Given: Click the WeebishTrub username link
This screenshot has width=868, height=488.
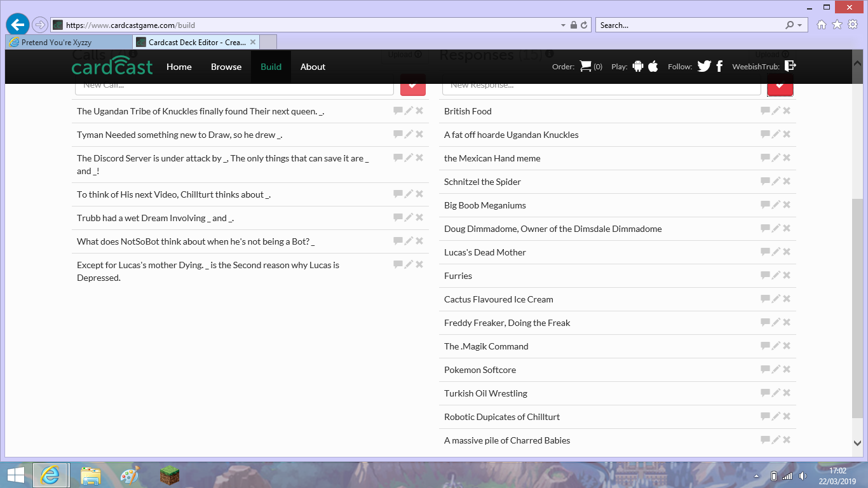Looking at the screenshot, I should (x=756, y=67).
